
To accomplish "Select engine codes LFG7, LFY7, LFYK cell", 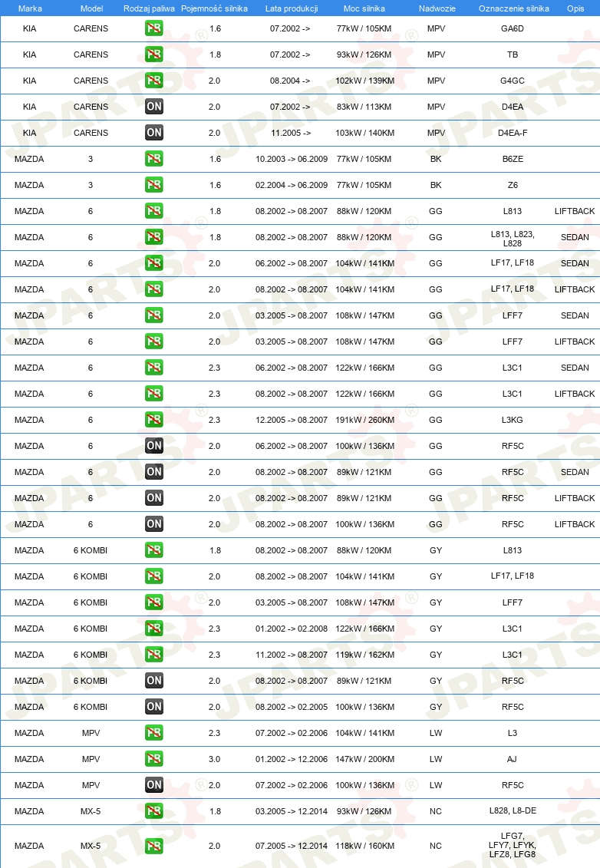I will pyautogui.click(x=513, y=845).
